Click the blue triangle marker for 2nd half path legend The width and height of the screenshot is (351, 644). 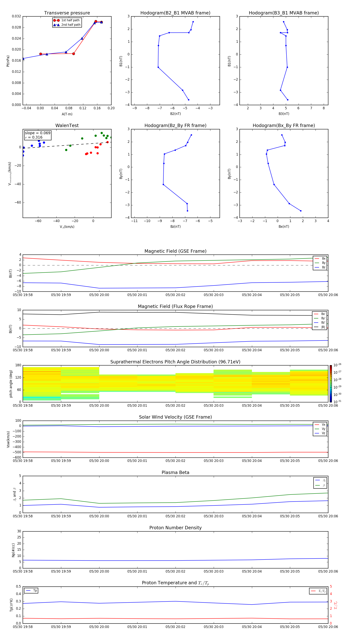point(57,25)
